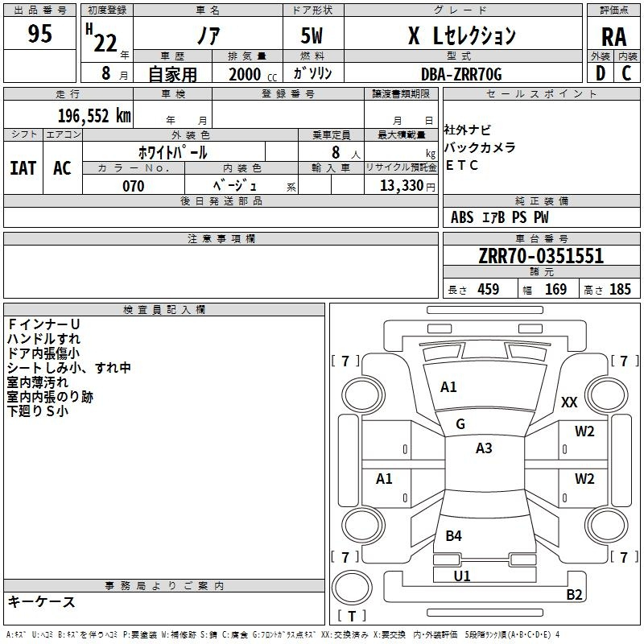Select exterior color ホワイトパール
The image size is (644, 644).
pyautogui.click(x=172, y=152)
